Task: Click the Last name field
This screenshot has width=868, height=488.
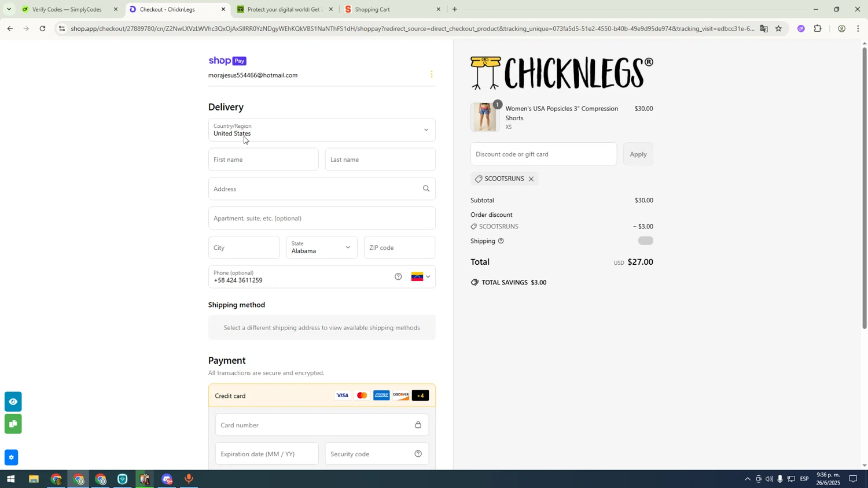Action: (x=380, y=160)
